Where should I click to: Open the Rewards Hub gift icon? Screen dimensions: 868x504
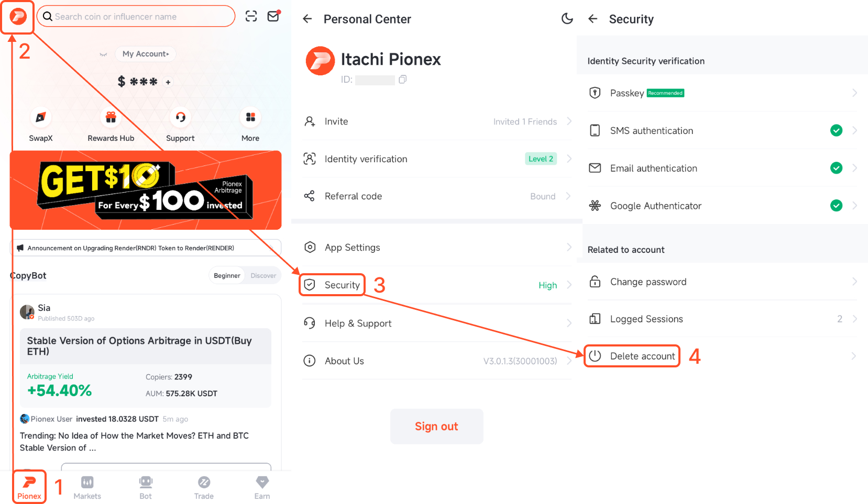click(111, 117)
